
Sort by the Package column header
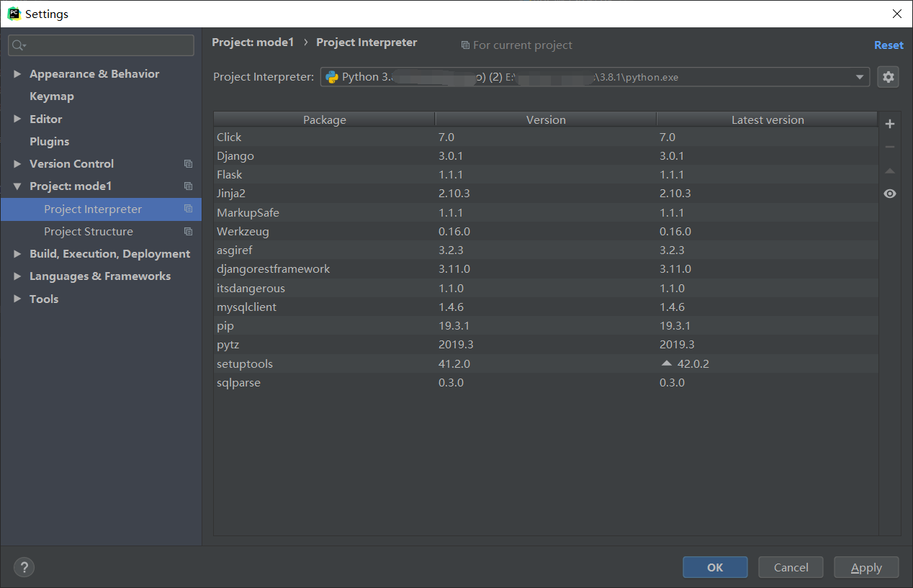click(x=325, y=120)
